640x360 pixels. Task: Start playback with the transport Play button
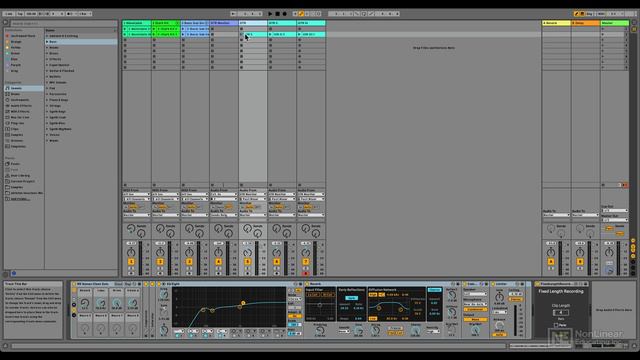click(270, 13)
